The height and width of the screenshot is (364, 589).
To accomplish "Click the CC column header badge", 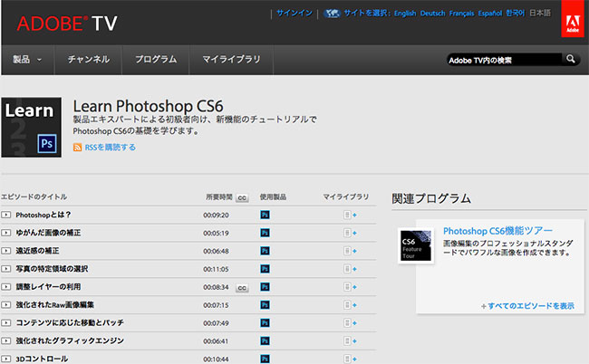I will (242, 197).
